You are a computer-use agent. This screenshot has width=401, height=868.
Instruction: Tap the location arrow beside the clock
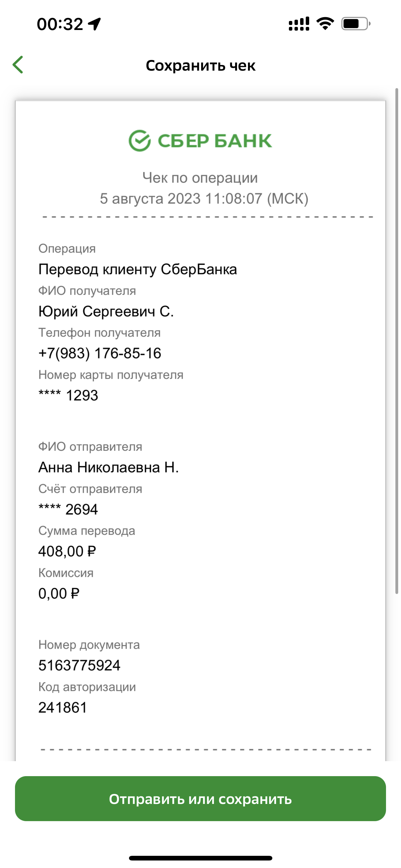click(x=94, y=24)
